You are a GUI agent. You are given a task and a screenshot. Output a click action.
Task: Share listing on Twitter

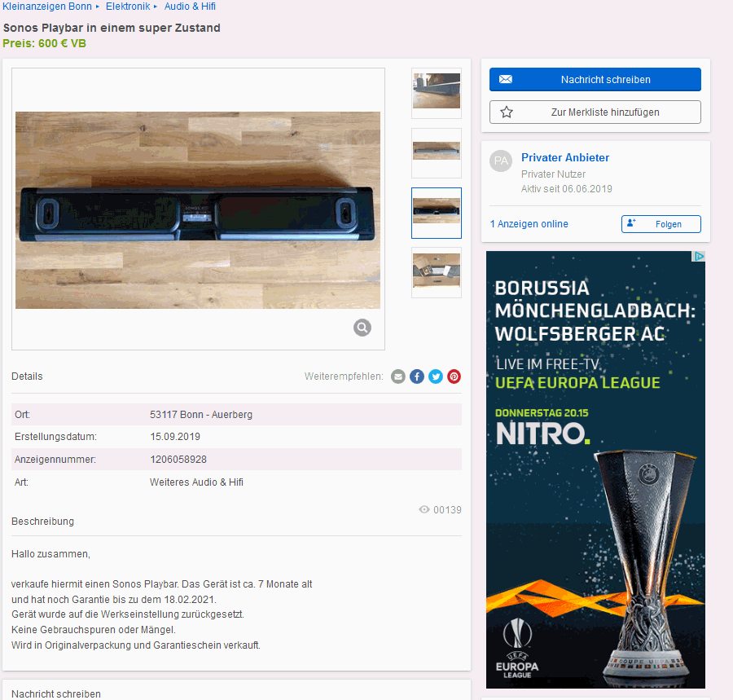pyautogui.click(x=435, y=376)
